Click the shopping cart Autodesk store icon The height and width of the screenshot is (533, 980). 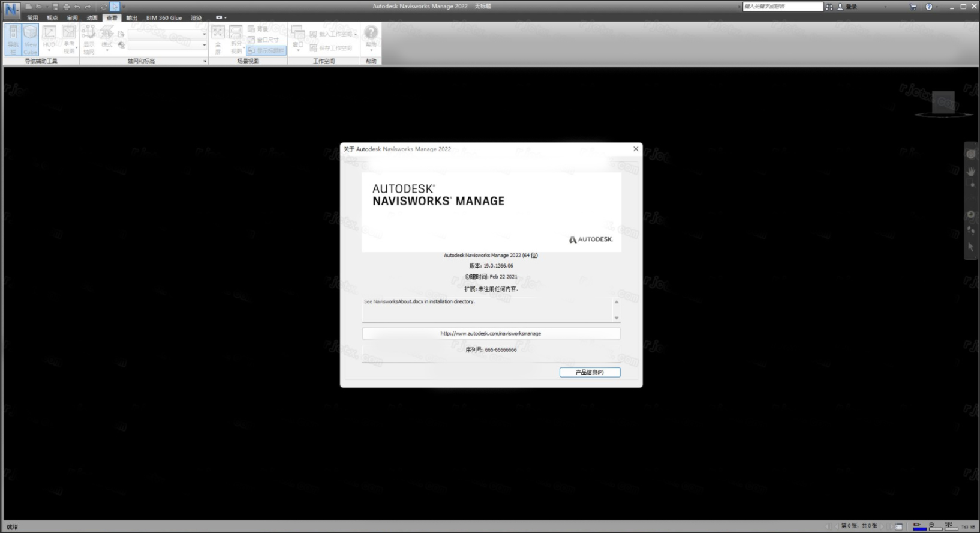pos(913,7)
